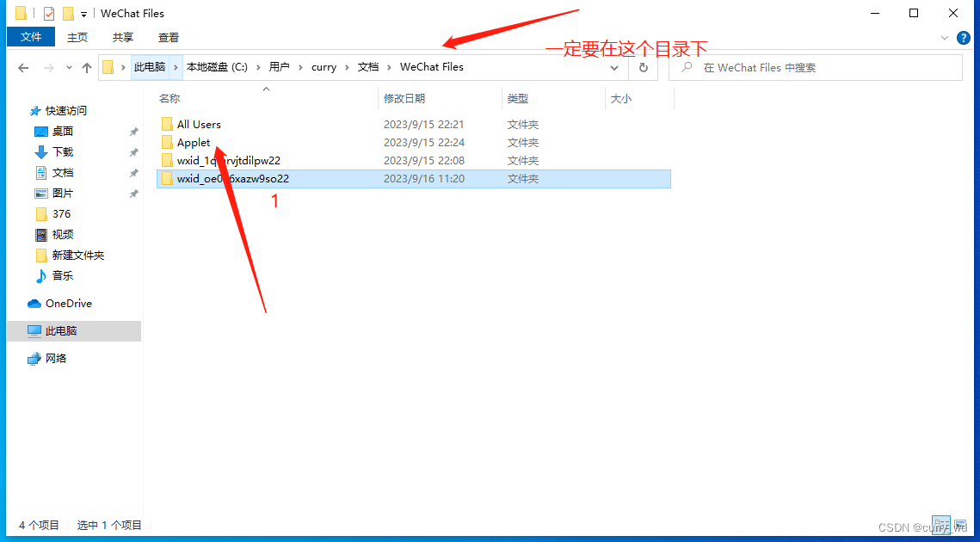Viewport: 980px width, 542px height.
Task: Click WeChat Files breadcrumb
Action: pos(432,67)
